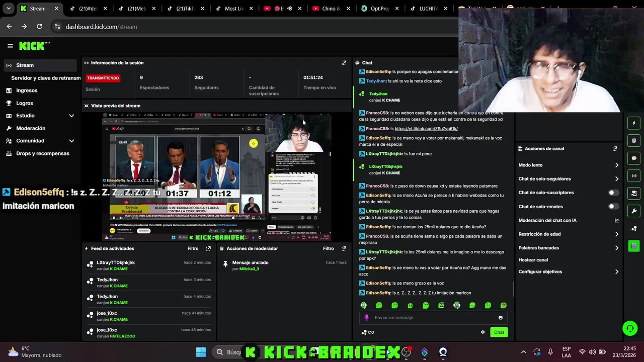The image size is (644, 362).
Task: Open Moderación del chat con IA
Action: pos(569,220)
